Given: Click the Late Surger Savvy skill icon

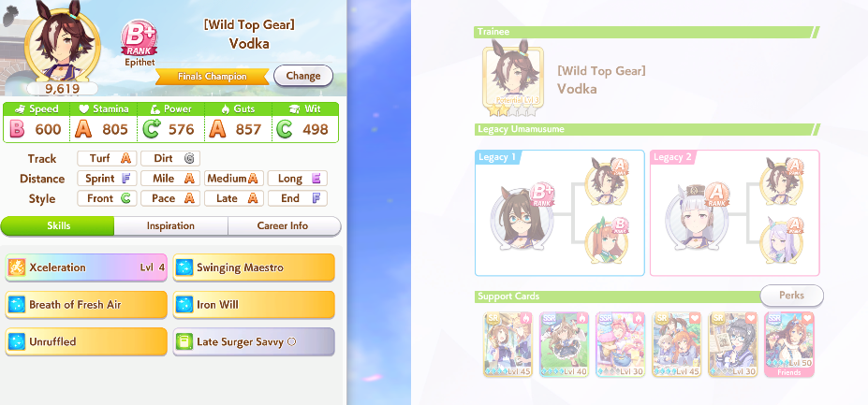Looking at the screenshot, I should coord(184,342).
